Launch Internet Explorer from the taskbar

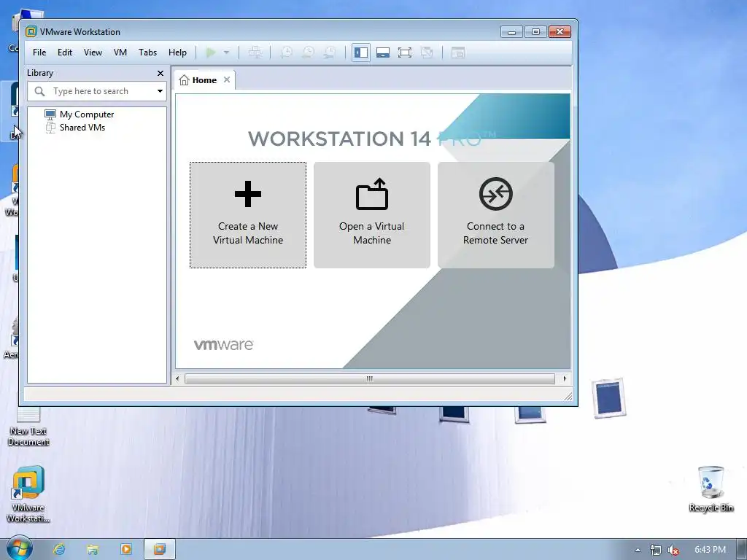[59, 550]
